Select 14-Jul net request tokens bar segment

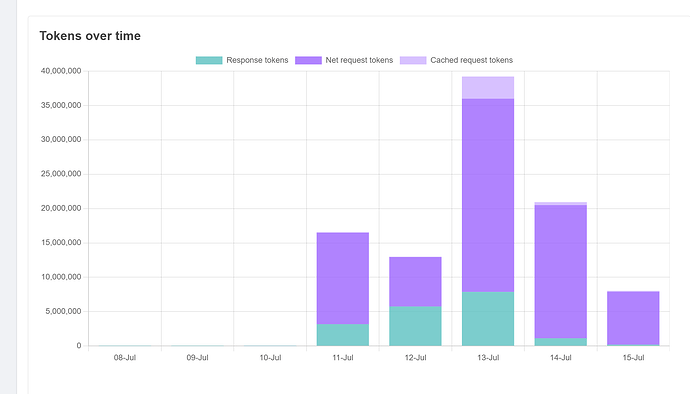tap(561, 272)
